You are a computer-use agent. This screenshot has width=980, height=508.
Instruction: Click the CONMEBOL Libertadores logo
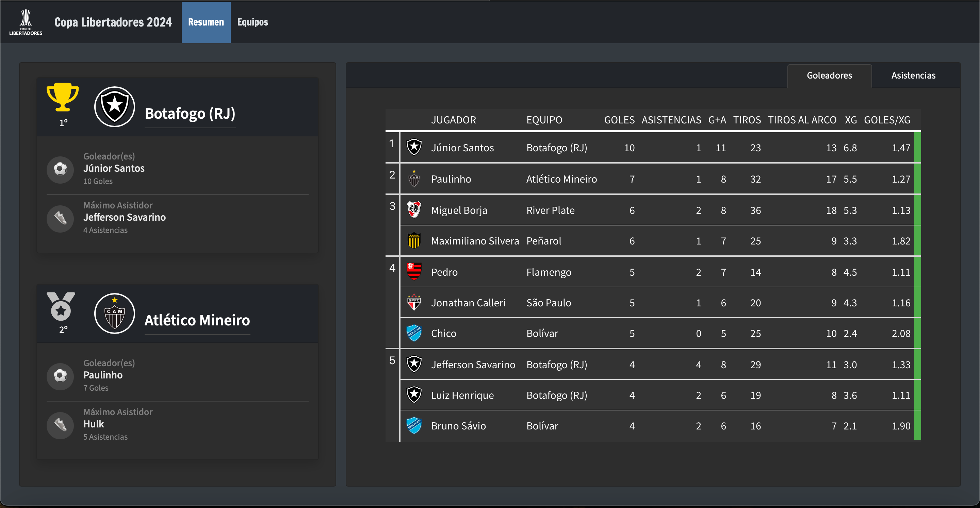(x=26, y=22)
